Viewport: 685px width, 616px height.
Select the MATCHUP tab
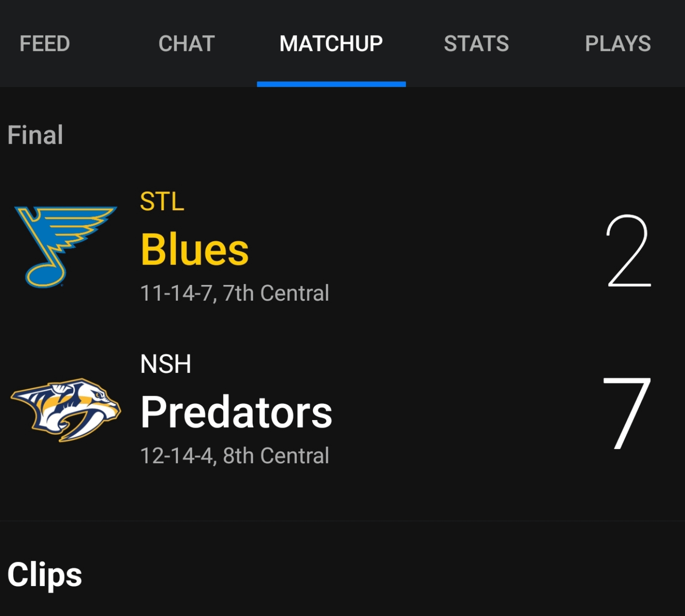click(x=331, y=44)
